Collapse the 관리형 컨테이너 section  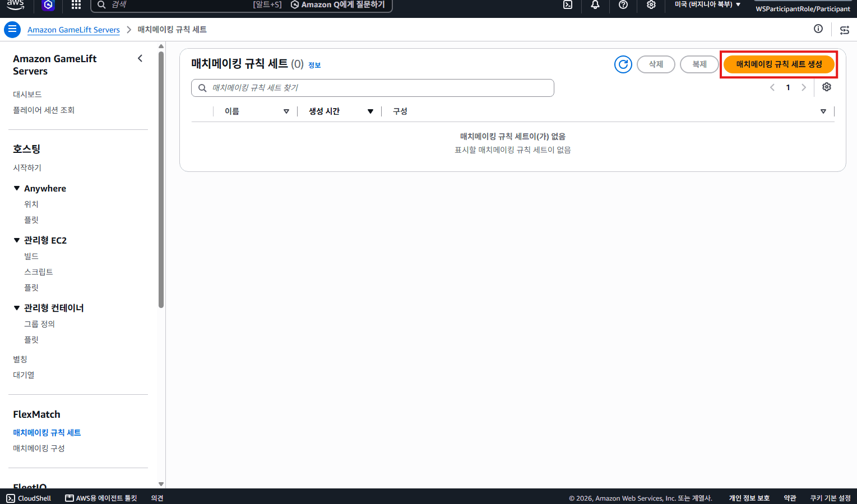(17, 308)
